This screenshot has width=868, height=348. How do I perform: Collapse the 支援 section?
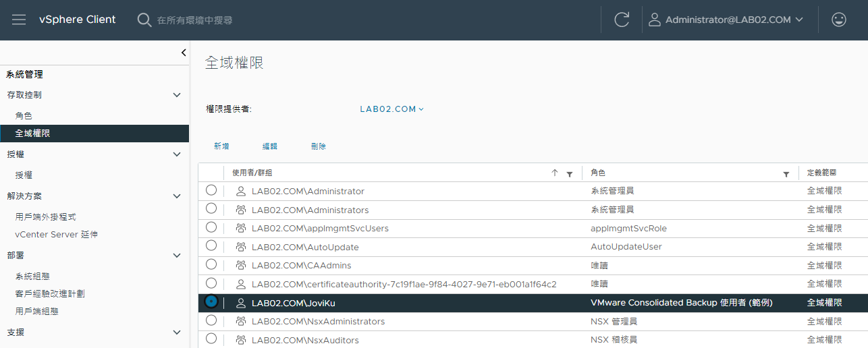177,332
